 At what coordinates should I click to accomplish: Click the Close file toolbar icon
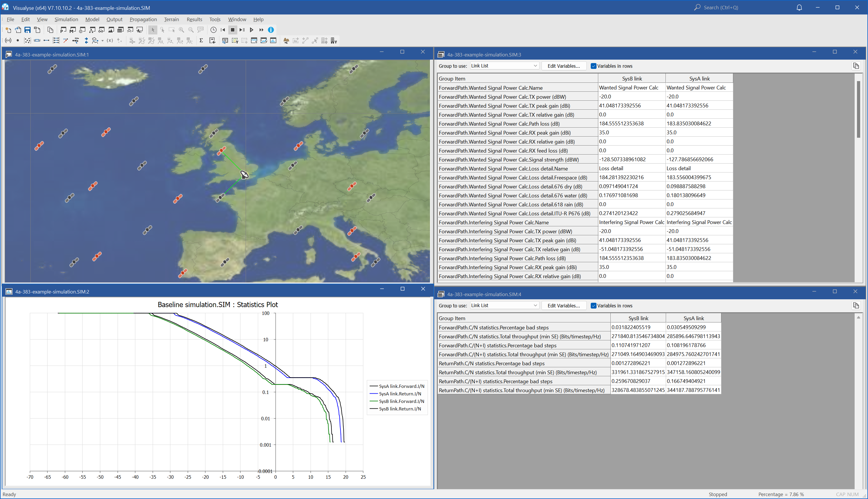coord(37,30)
